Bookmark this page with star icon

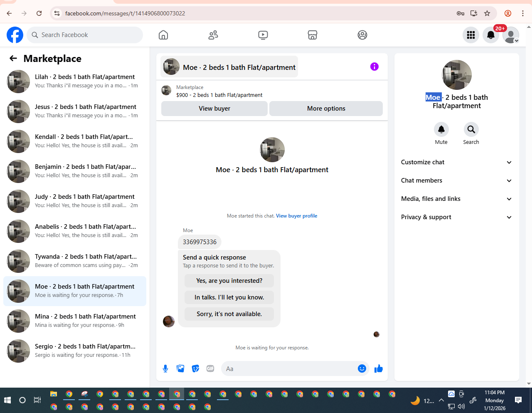click(x=487, y=13)
